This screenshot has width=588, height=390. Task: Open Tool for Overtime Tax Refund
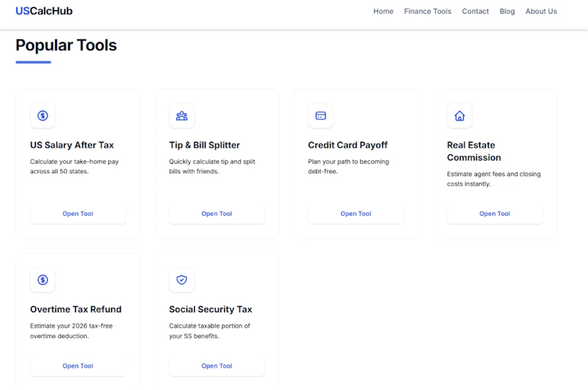[x=78, y=366]
